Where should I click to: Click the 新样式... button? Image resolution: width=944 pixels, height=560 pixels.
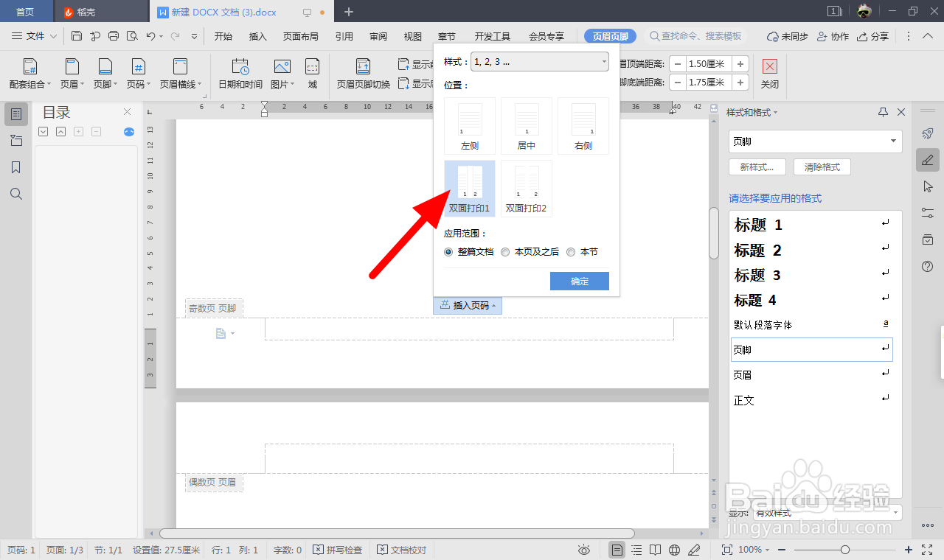click(x=757, y=167)
